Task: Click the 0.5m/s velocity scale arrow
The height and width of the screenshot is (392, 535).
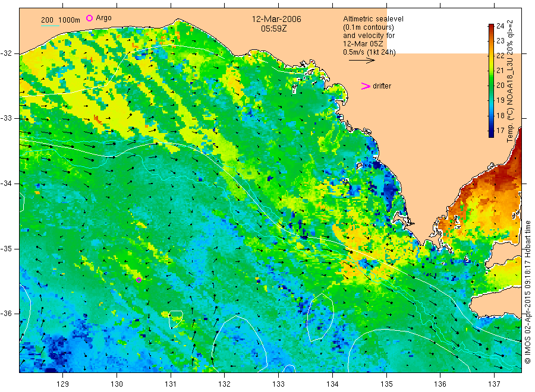Action: pos(361,61)
